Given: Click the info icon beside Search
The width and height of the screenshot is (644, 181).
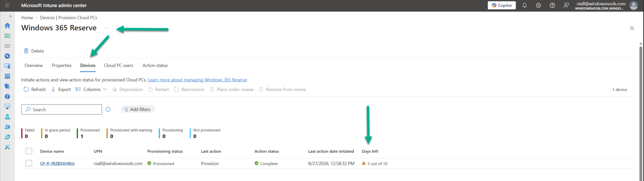Looking at the screenshot, I should pos(108,110).
